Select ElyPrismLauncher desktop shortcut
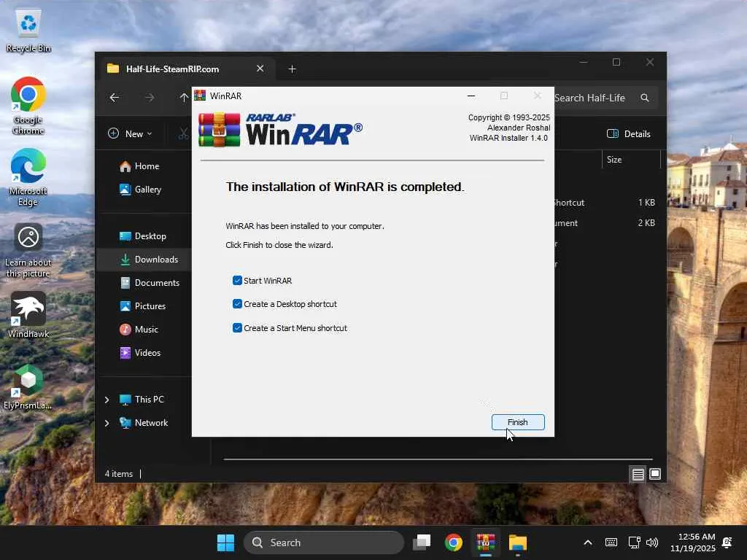The height and width of the screenshot is (560, 747). point(28,386)
